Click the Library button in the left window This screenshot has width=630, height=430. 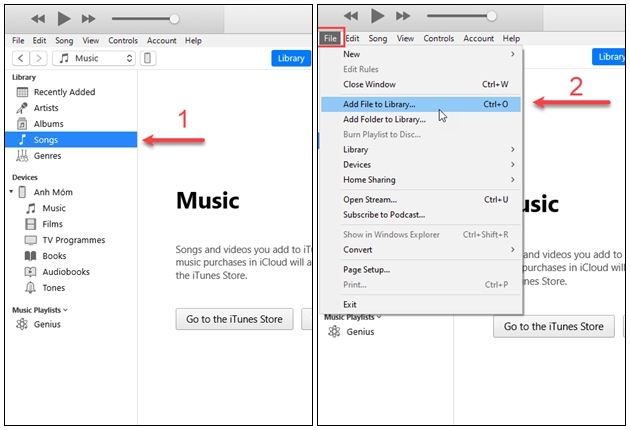[291, 58]
